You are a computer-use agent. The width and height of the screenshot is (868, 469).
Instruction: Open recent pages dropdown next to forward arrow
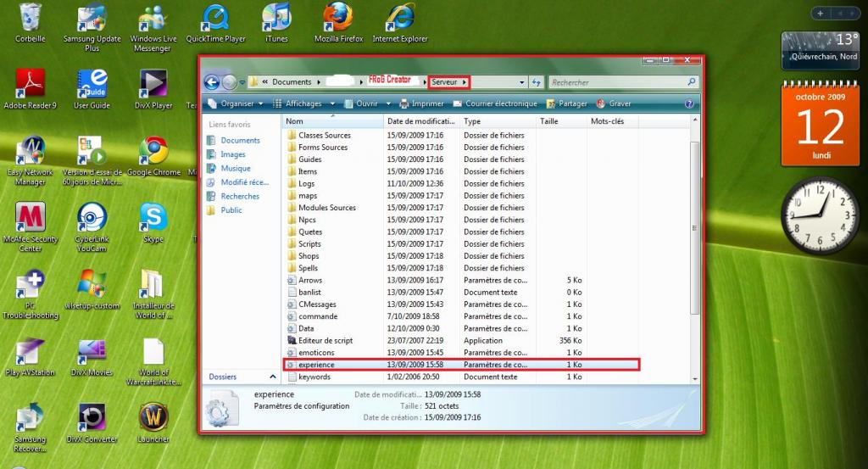pyautogui.click(x=242, y=83)
